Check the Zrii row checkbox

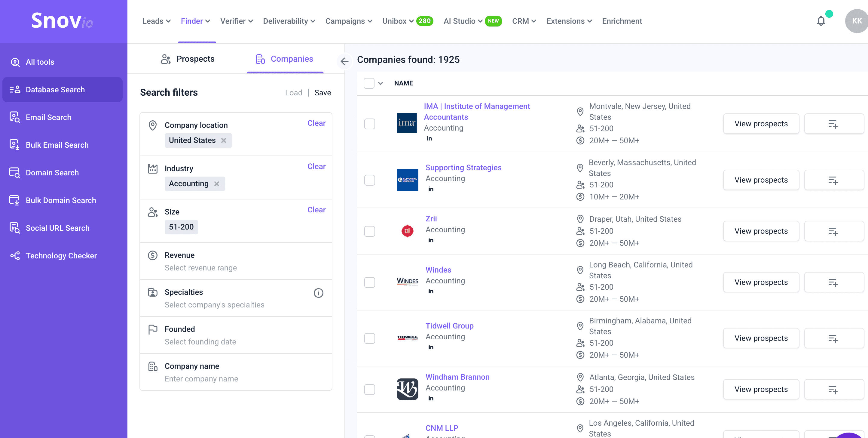point(370,231)
